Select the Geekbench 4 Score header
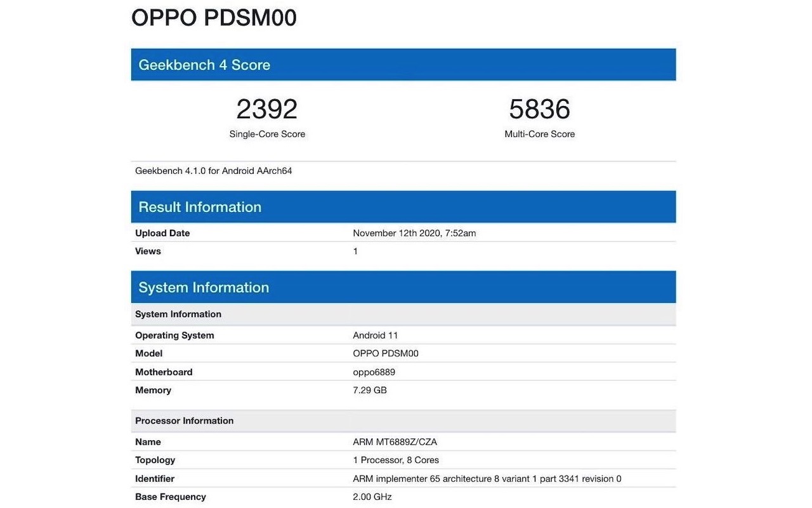This screenshot has width=812, height=508. [204, 64]
